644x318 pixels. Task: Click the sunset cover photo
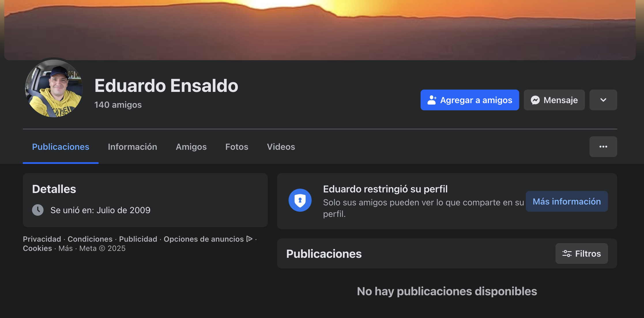(x=320, y=29)
